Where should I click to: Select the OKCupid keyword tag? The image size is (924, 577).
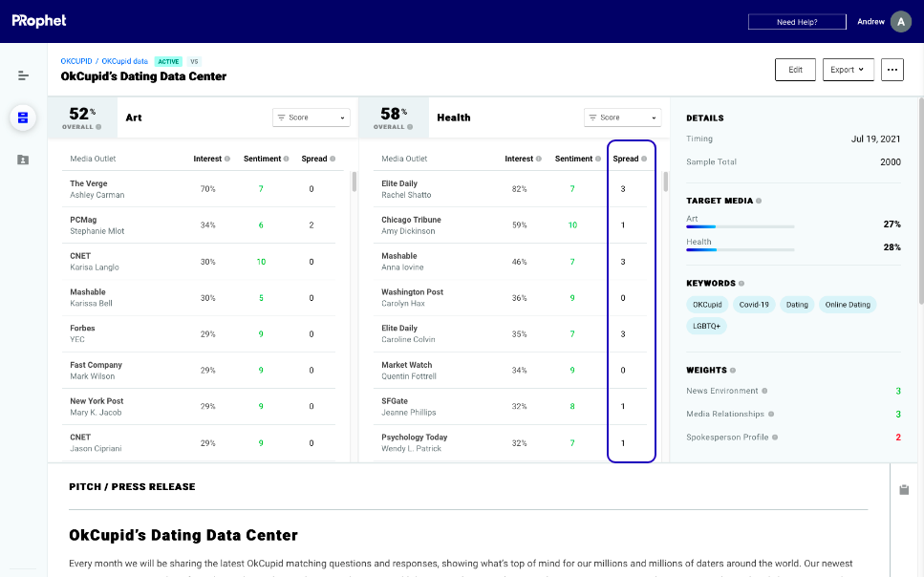[x=707, y=305]
